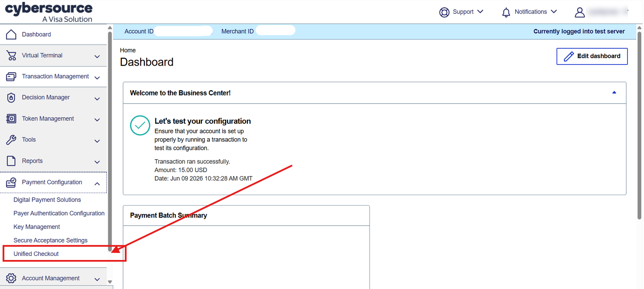Click the sidebar scroll down arrow
Image resolution: width=644 pixels, height=289 pixels.
tap(110, 282)
